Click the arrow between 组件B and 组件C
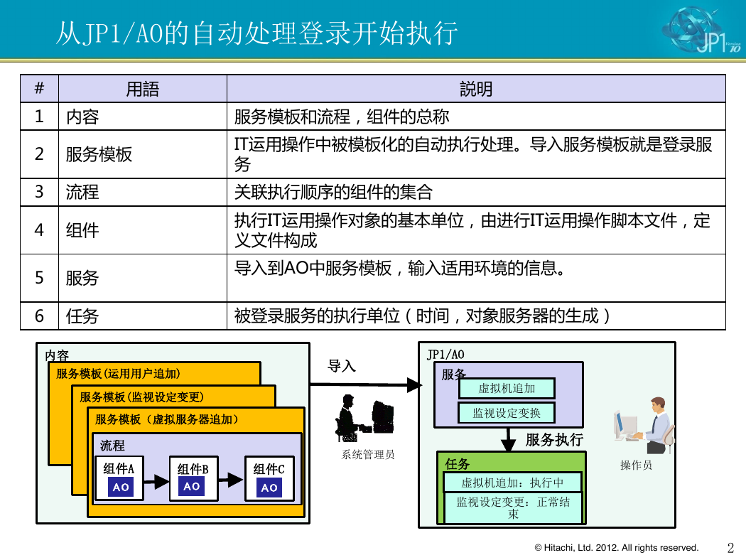 click(x=230, y=480)
